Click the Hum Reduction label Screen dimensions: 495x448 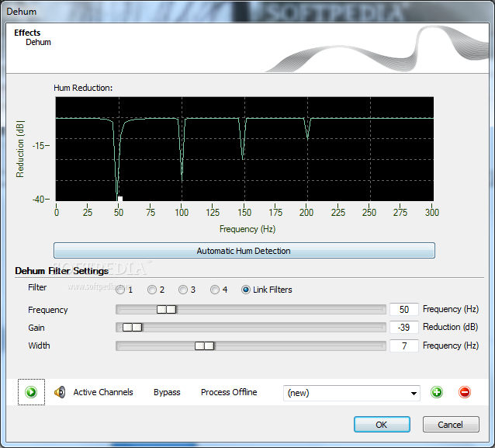(83, 88)
